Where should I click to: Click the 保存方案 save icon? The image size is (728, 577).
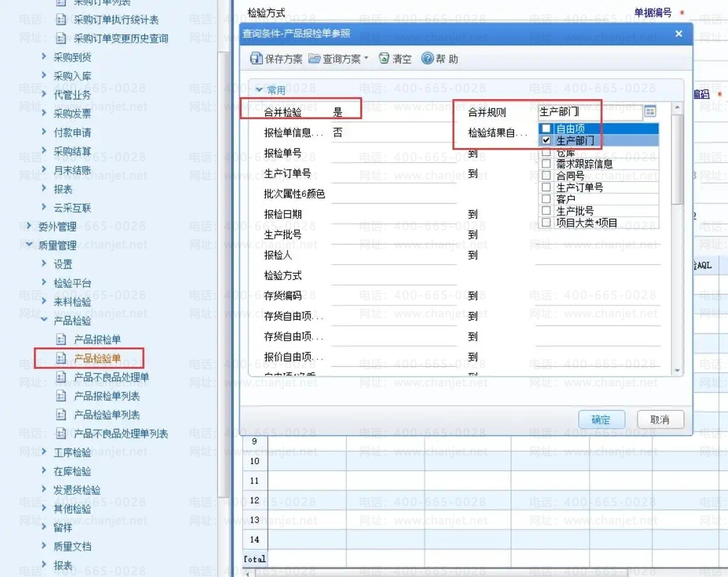tap(256, 58)
